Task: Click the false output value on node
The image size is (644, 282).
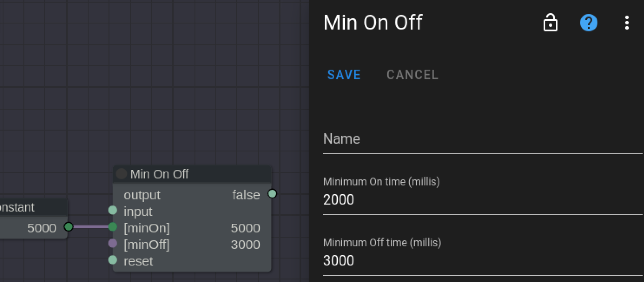Action: coord(246,195)
